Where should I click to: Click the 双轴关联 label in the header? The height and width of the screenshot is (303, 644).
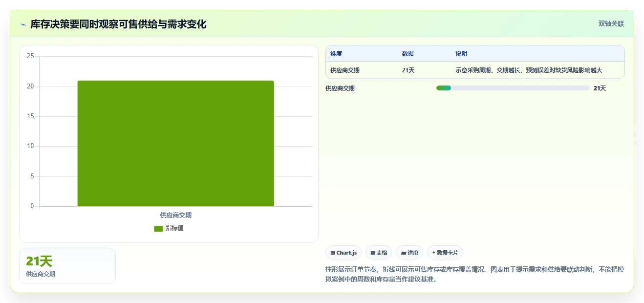(x=611, y=23)
